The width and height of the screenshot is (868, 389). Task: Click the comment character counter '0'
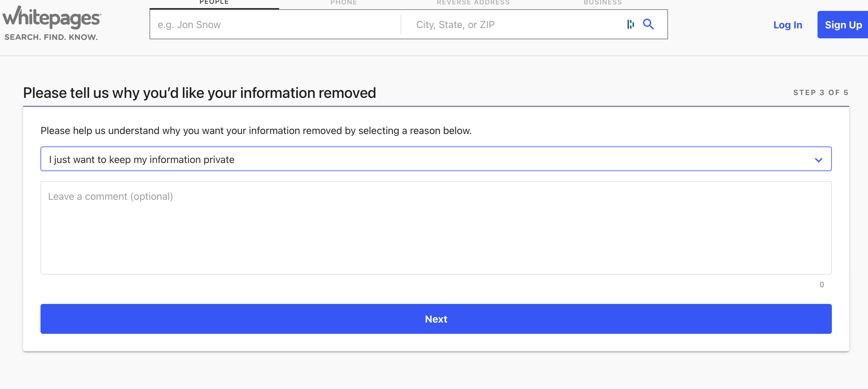822,285
